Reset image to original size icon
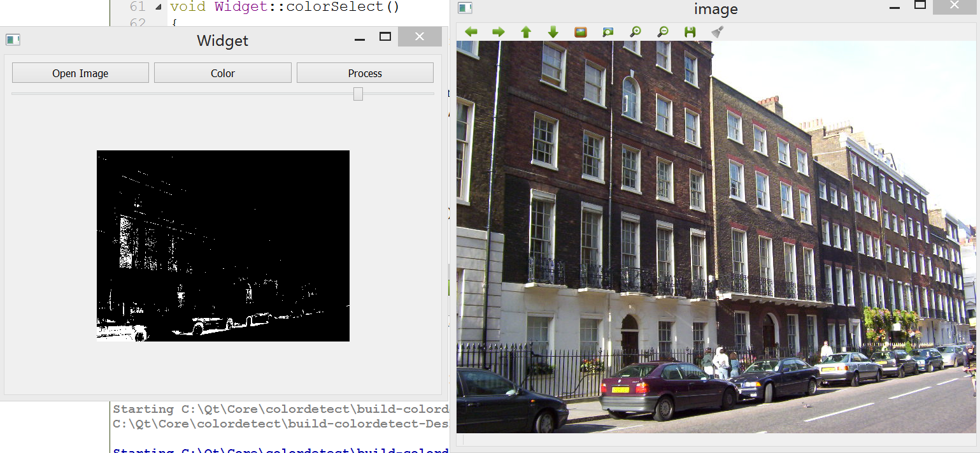980x453 pixels. (x=581, y=32)
